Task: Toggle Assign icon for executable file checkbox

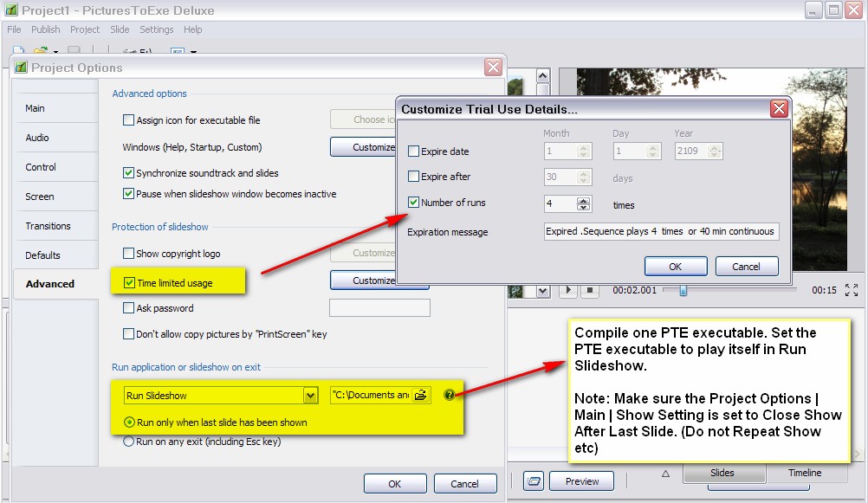Action: (x=128, y=120)
